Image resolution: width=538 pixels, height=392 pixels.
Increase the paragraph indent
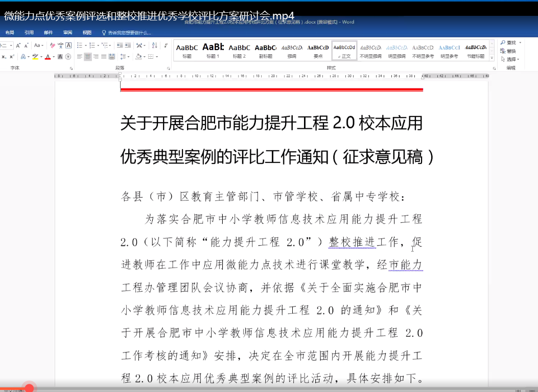(128, 45)
